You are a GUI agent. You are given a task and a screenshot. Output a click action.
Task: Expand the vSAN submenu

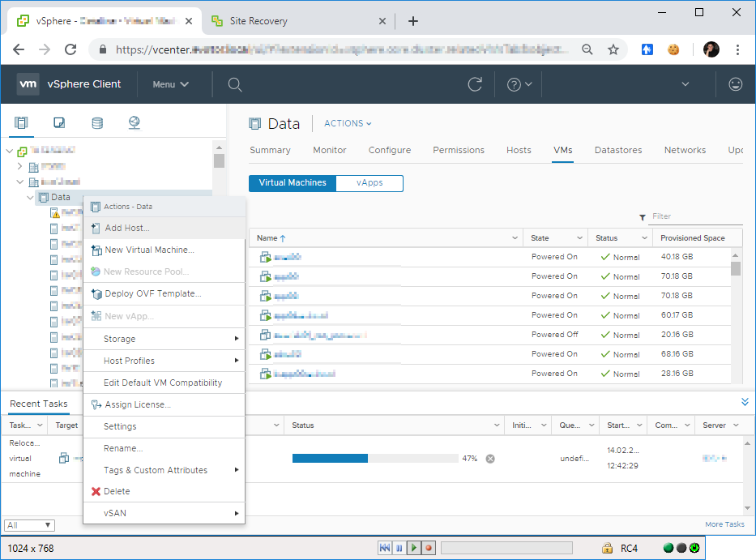click(164, 513)
